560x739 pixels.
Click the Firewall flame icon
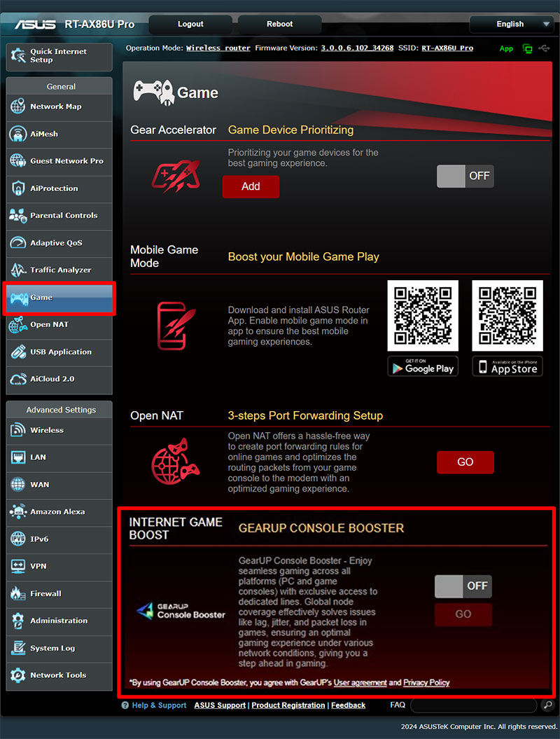(18, 593)
